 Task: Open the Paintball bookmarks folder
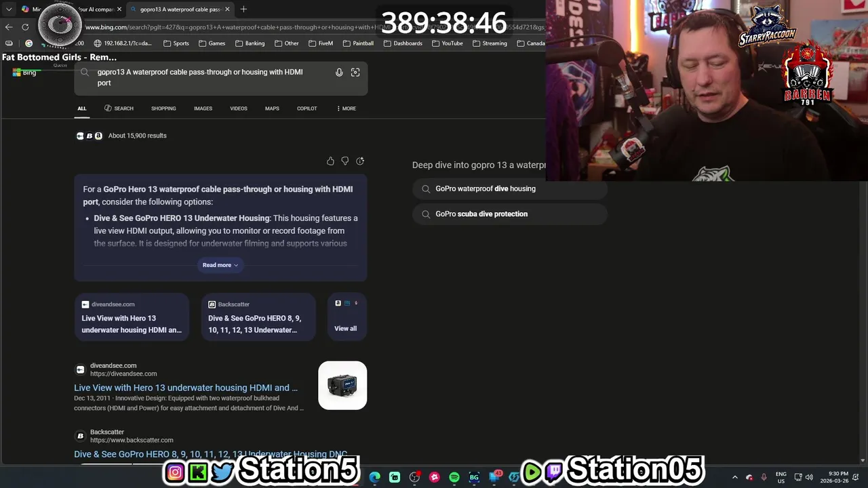(358, 43)
